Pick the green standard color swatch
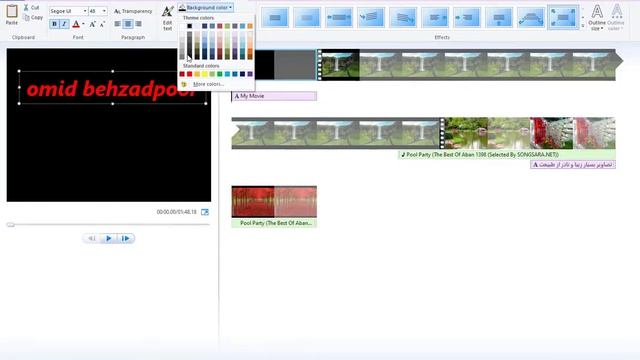640x360 pixels. (220, 74)
